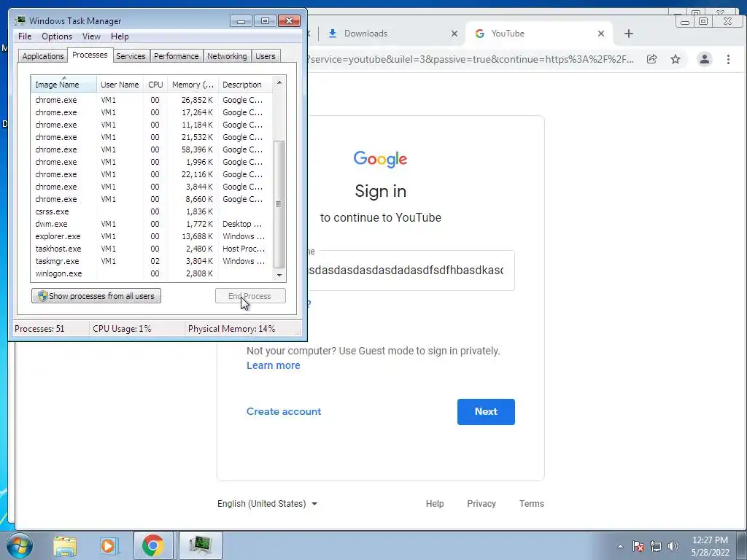The width and height of the screenshot is (747, 560).
Task: Select the dwm.exe process row
Action: (x=152, y=224)
